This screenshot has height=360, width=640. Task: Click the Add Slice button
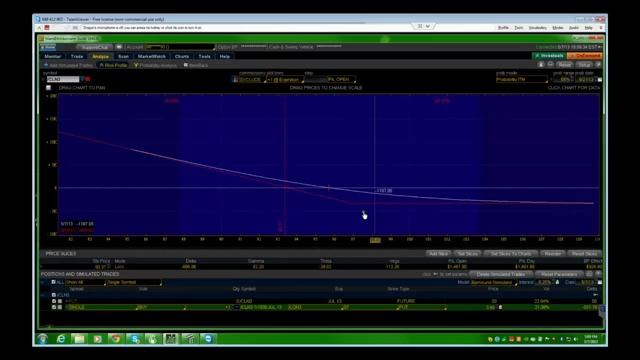[x=439, y=254]
